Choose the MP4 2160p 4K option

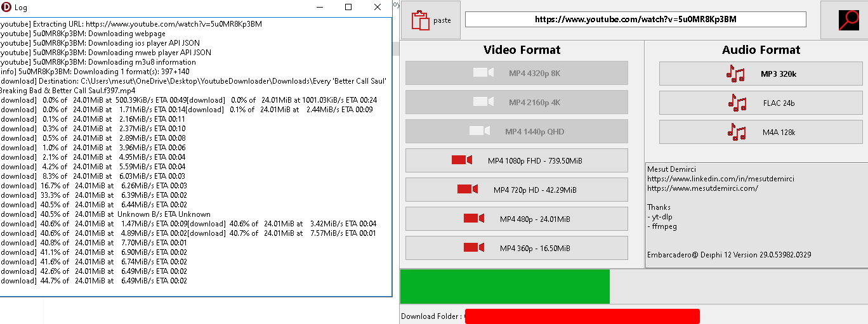516,103
